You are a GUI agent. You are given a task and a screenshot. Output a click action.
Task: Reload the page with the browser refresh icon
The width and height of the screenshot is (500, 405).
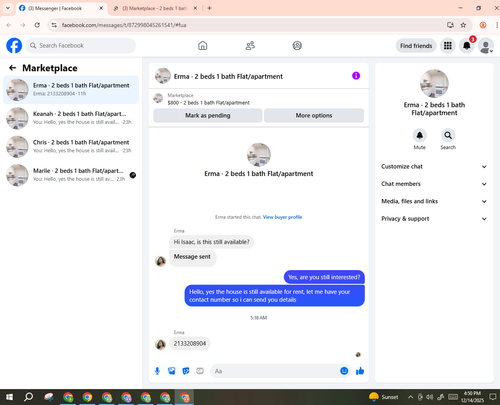tap(37, 25)
